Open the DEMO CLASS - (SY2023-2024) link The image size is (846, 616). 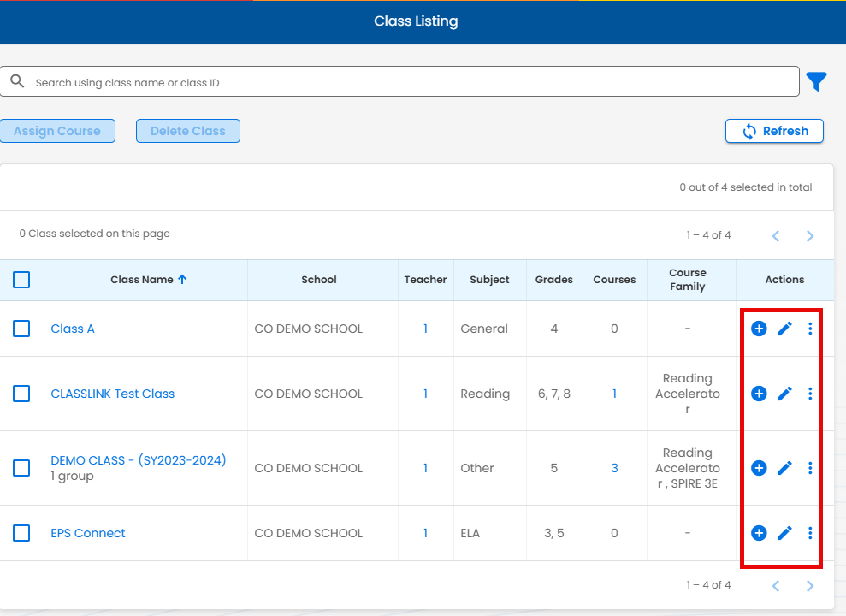(x=139, y=460)
